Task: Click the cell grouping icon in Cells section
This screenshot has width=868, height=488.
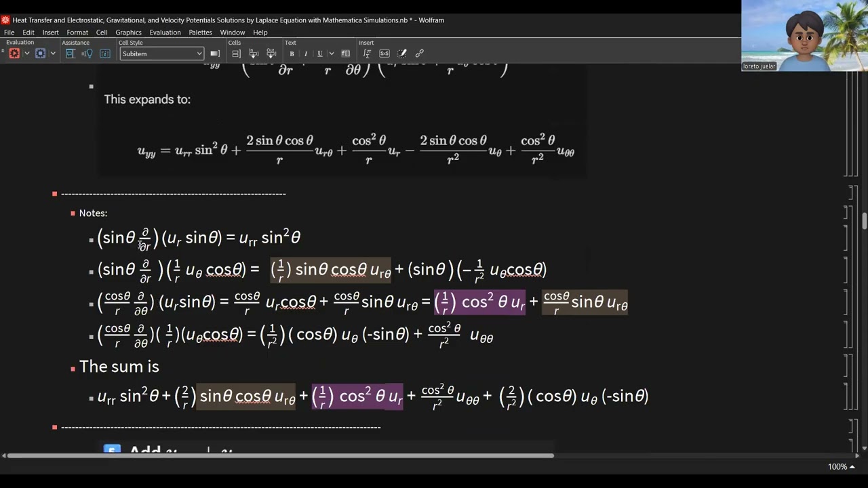Action: tap(236, 54)
